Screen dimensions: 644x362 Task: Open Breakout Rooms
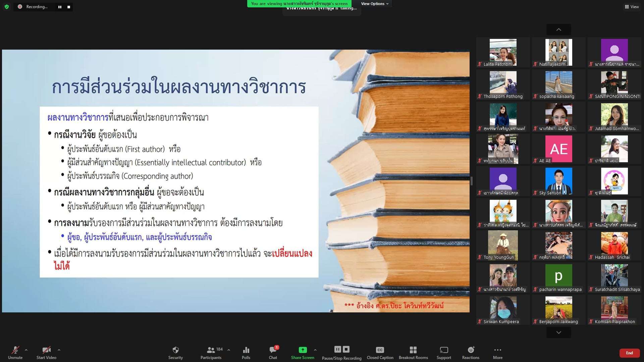point(413,350)
